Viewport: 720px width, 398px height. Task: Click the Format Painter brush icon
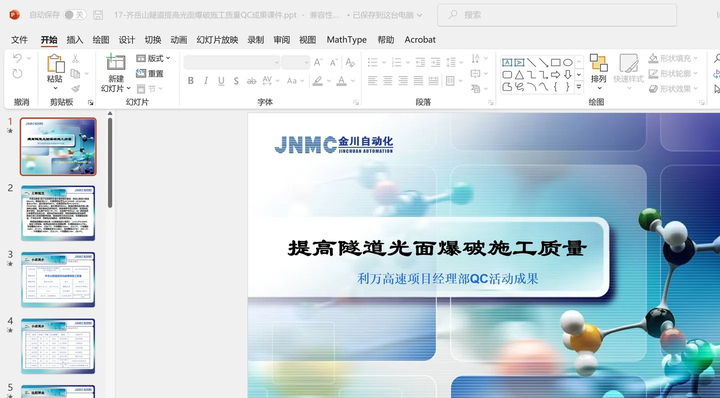tap(76, 89)
